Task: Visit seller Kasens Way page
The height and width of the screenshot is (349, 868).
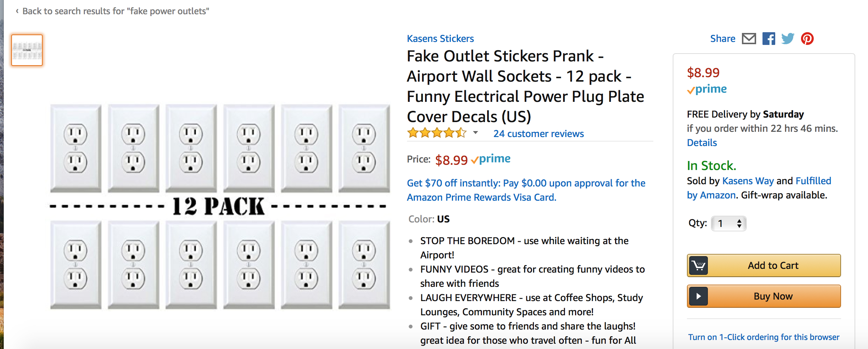Action: click(748, 181)
